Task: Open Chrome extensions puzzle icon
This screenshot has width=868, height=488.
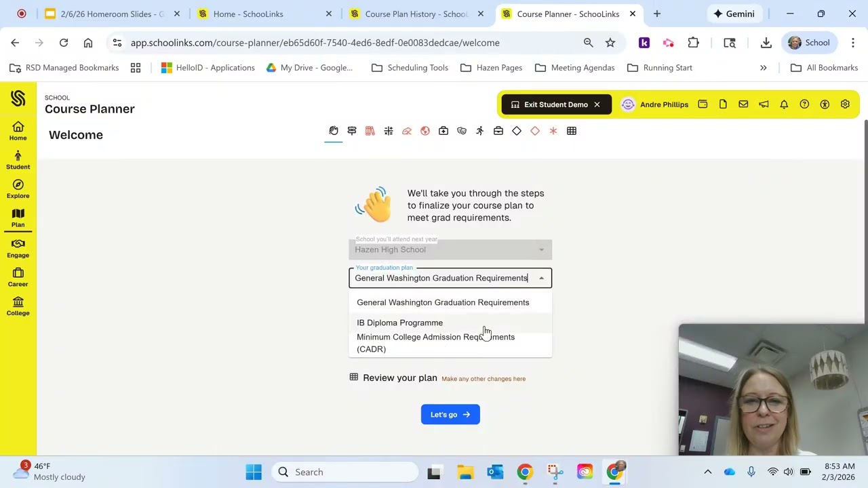Action: click(693, 43)
